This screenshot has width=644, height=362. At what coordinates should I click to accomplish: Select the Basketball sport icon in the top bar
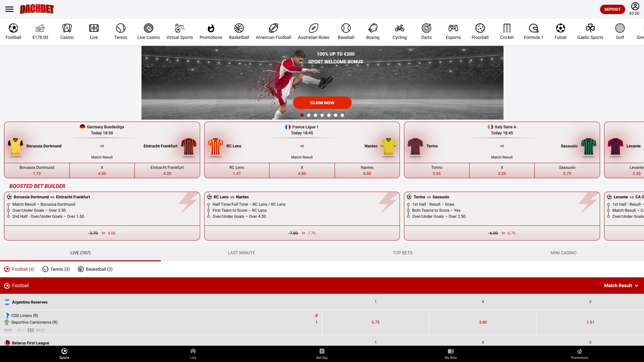(239, 32)
